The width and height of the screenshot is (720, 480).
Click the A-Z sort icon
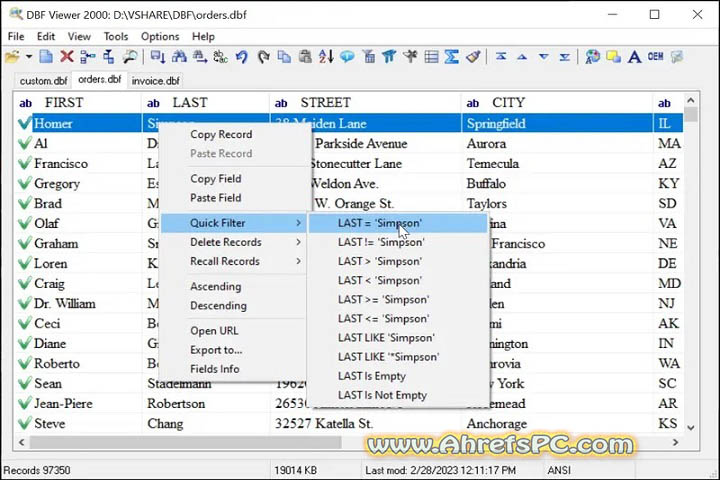click(326, 57)
